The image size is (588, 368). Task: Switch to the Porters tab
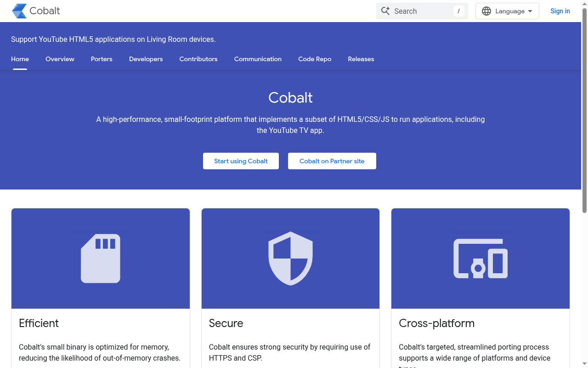point(102,59)
